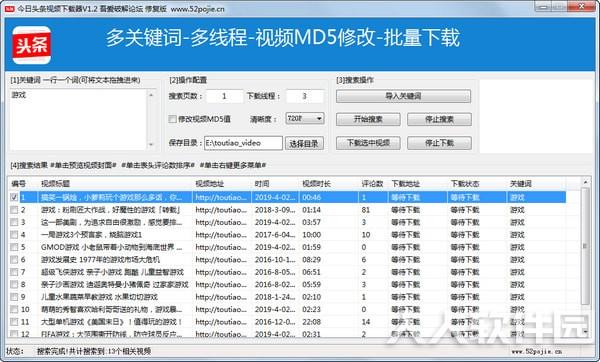
Task: Click www.52pojie.cn in status bar
Action: 536,351
